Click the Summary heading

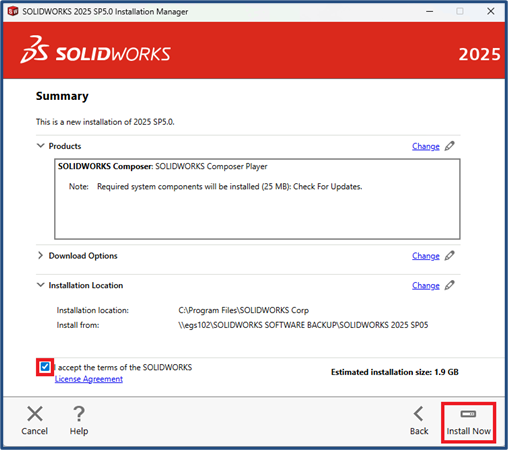point(62,96)
